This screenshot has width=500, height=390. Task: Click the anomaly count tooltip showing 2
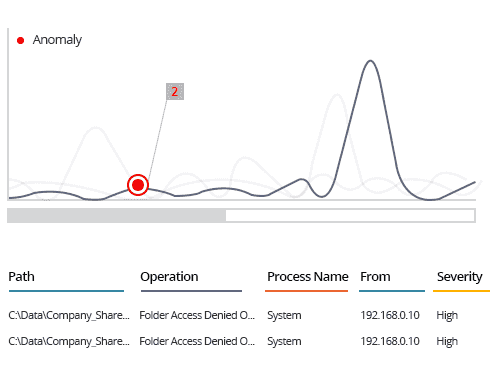click(x=175, y=91)
